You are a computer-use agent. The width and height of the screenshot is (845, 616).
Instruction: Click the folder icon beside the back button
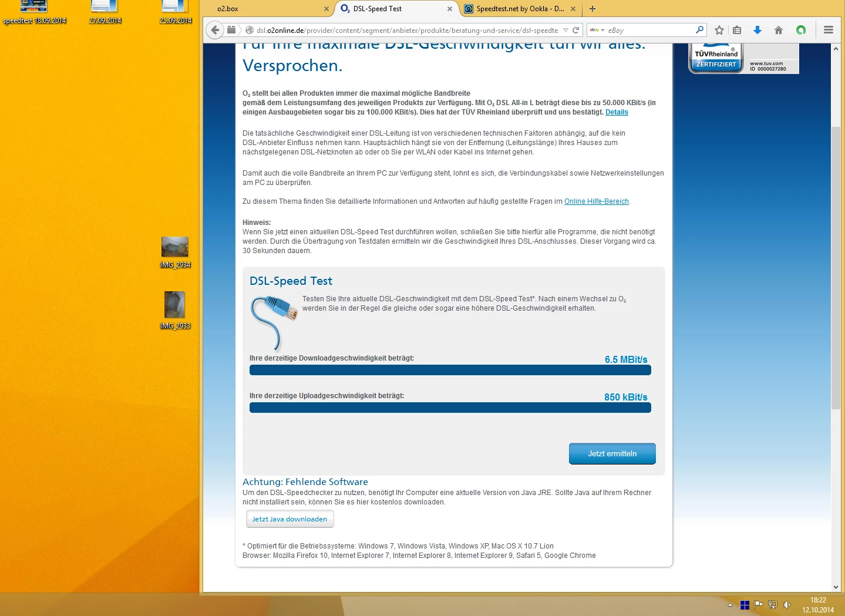click(231, 30)
